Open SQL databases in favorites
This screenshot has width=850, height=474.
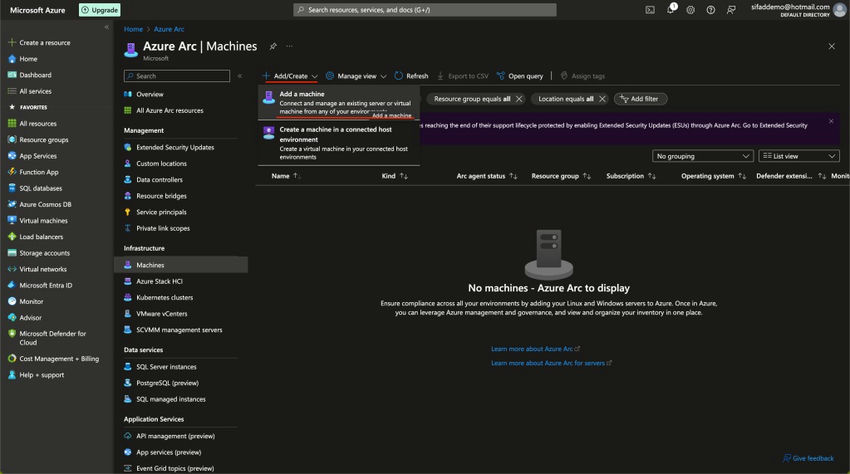click(40, 188)
